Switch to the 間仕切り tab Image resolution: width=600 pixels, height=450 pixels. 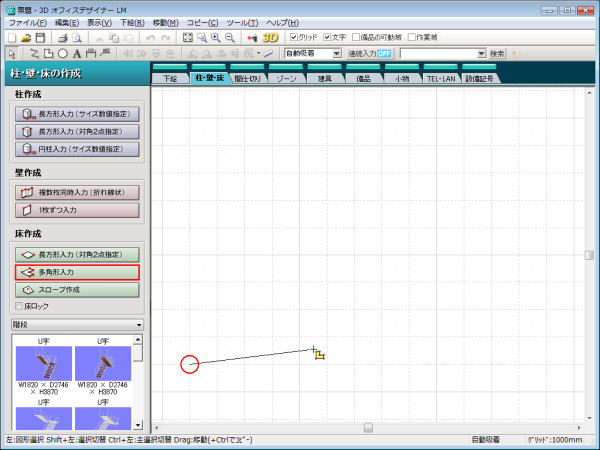coord(249,77)
